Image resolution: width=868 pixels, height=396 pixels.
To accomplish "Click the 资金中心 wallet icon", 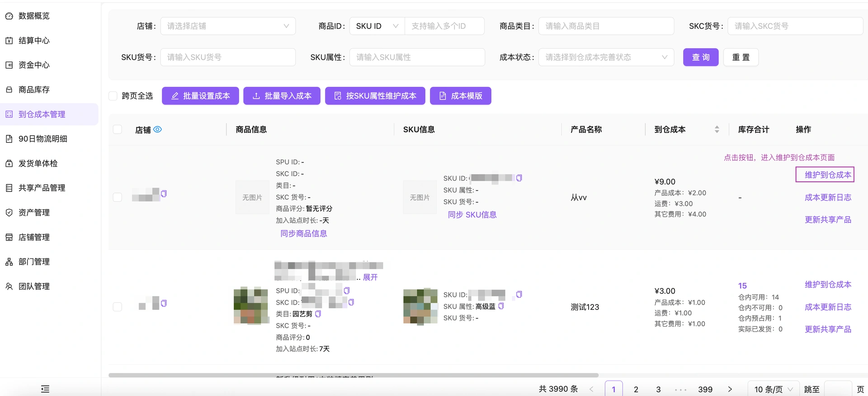I will [x=9, y=65].
